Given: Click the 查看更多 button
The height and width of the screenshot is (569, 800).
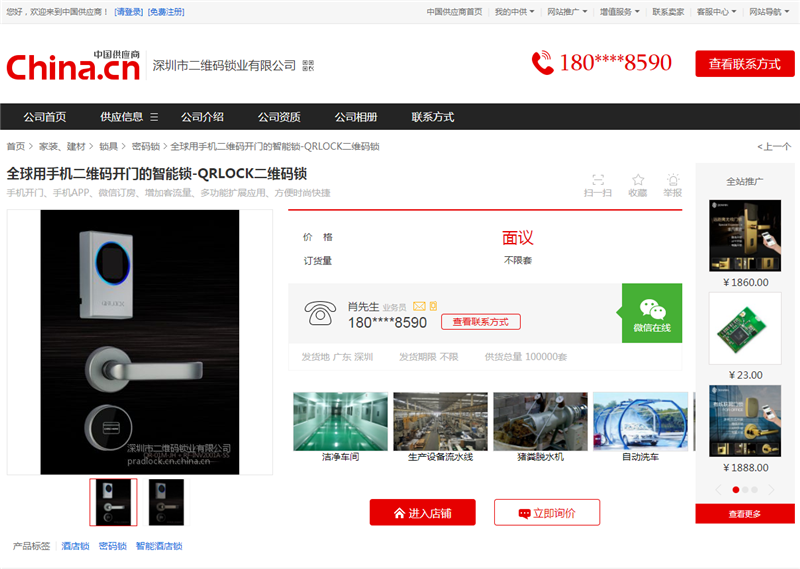Looking at the screenshot, I should click(x=745, y=514).
